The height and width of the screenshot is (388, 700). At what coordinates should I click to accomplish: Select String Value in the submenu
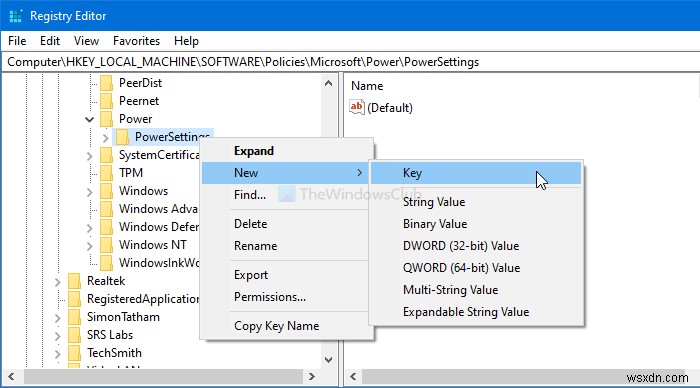476,202
